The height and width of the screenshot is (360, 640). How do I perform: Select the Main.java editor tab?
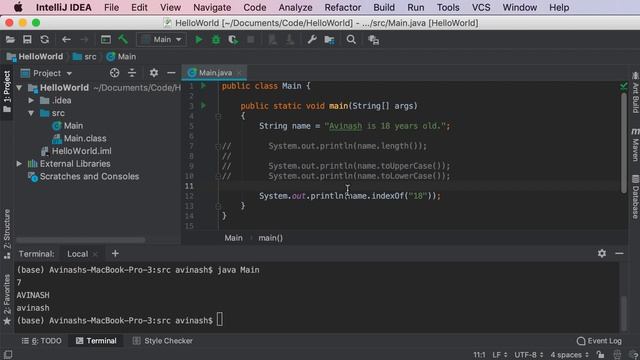tap(215, 73)
